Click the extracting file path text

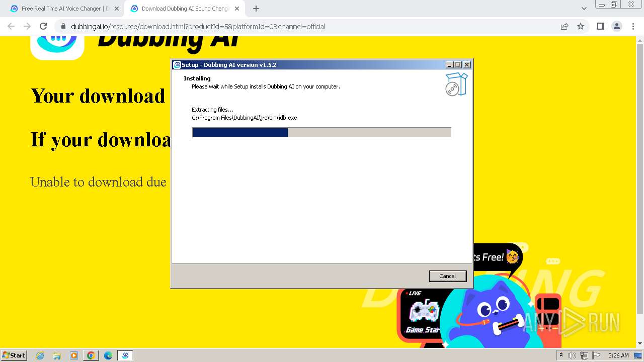tap(245, 118)
